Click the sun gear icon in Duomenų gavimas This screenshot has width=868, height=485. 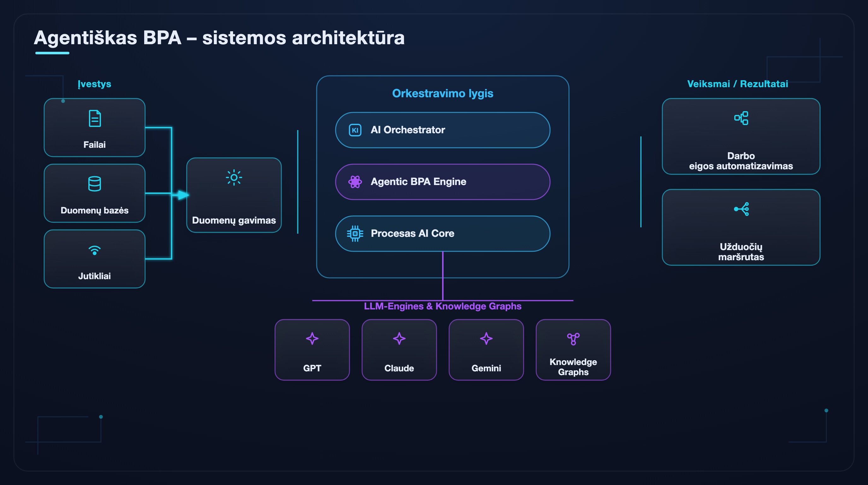[x=234, y=177]
